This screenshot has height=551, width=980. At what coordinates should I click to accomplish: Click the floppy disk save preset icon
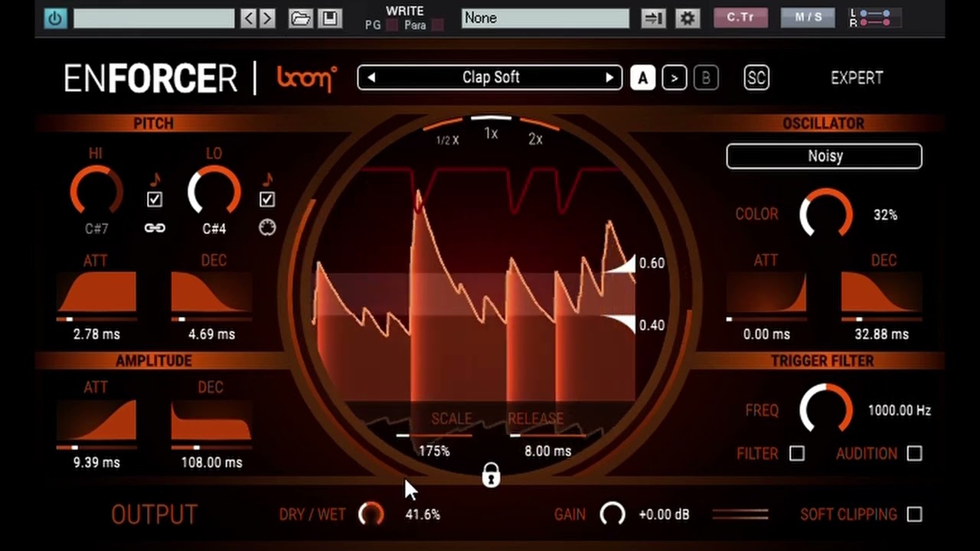(330, 18)
